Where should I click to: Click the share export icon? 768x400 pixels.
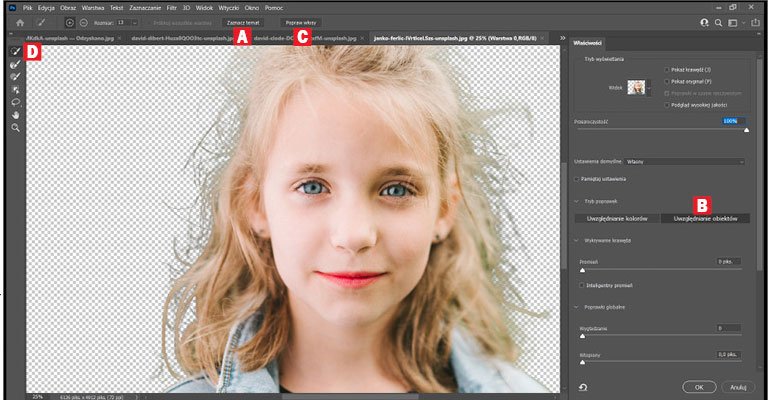(755, 23)
